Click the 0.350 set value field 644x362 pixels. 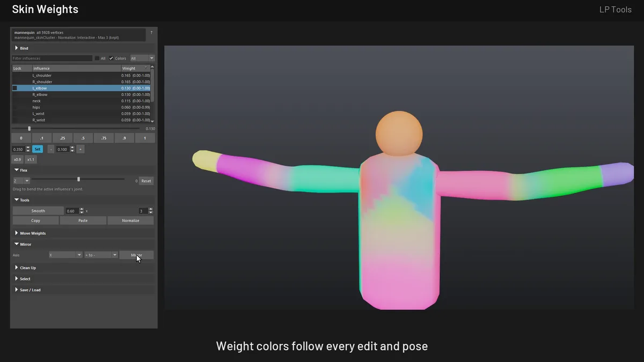pos(19,149)
